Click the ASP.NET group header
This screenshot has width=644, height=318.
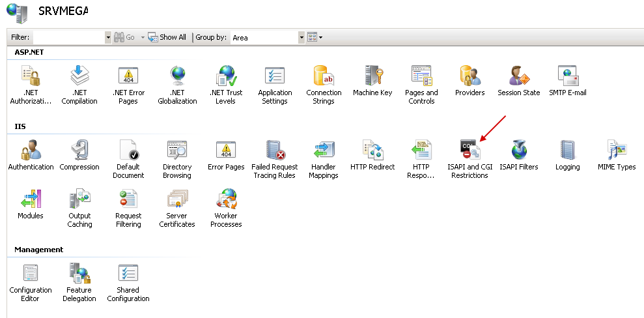(29, 52)
